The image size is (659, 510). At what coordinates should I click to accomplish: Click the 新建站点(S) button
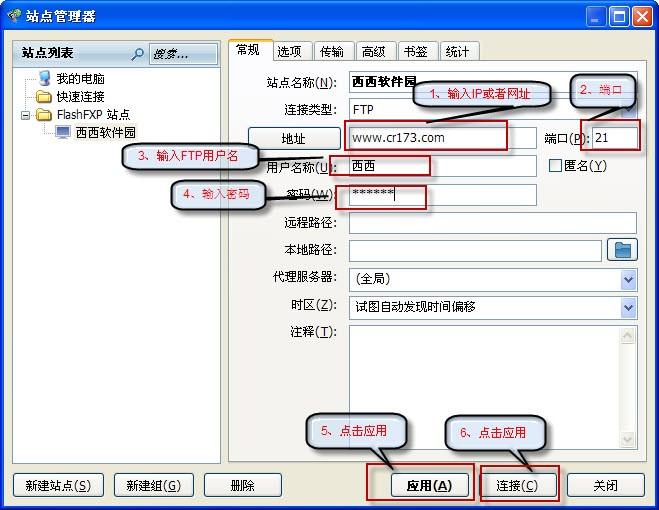58,485
